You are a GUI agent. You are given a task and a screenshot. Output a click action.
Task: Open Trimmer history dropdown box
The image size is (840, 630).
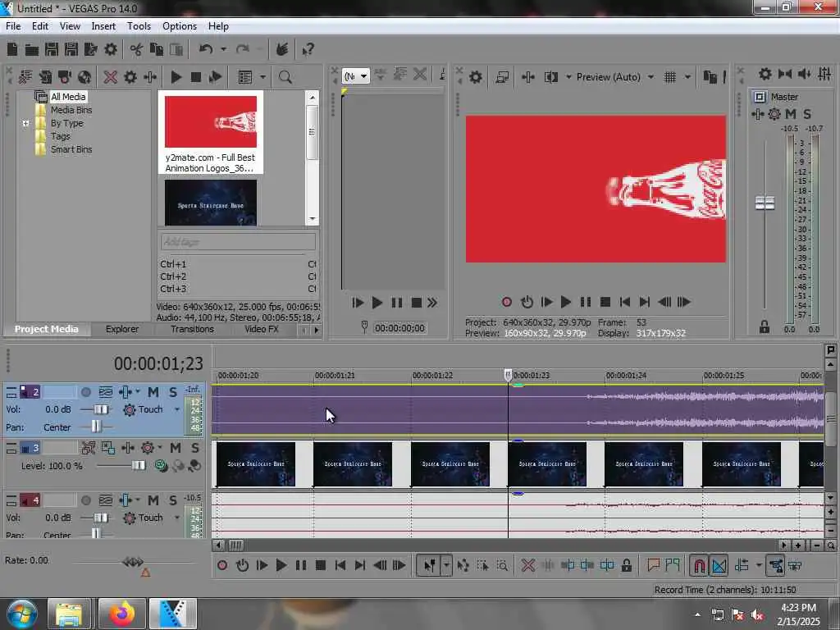(x=356, y=76)
